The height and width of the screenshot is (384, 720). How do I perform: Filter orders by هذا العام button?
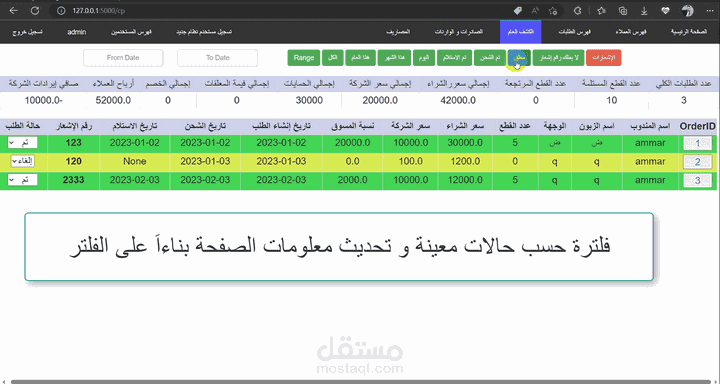pos(360,57)
